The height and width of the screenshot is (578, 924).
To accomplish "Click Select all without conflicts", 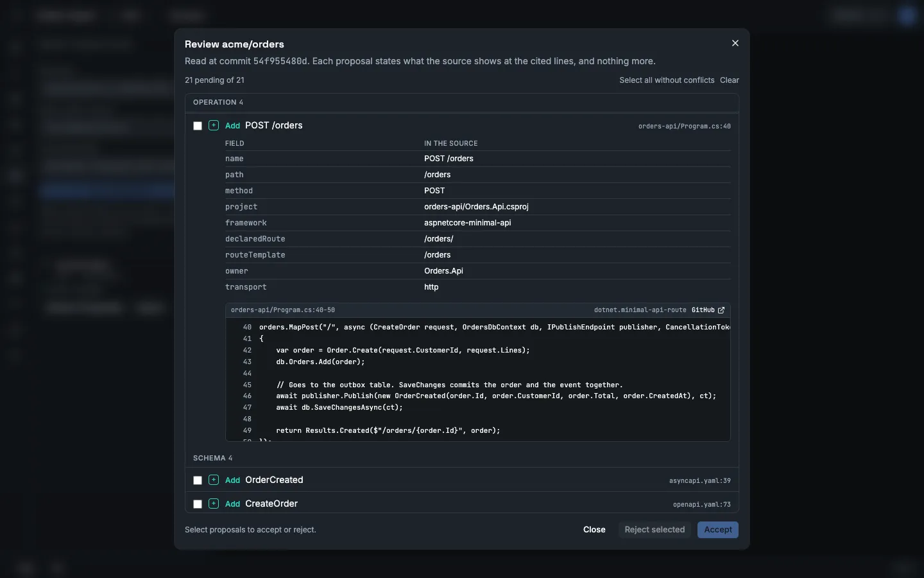I will [x=667, y=80].
